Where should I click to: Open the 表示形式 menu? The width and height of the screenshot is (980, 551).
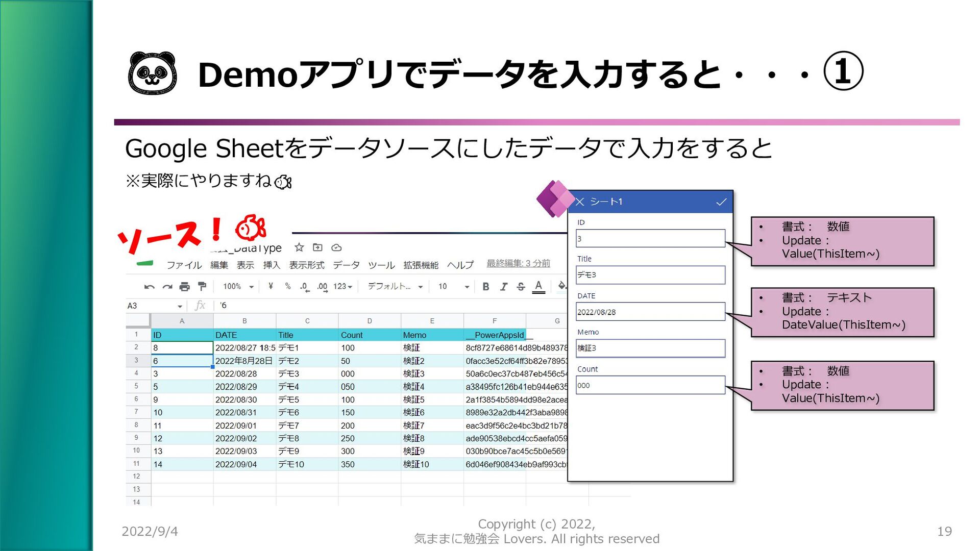[307, 265]
